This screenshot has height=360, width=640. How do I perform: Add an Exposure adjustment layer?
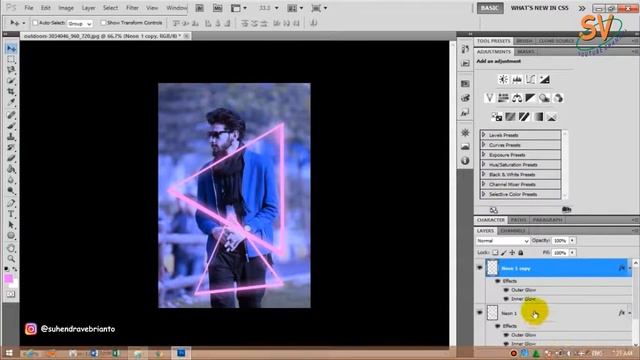point(544,80)
